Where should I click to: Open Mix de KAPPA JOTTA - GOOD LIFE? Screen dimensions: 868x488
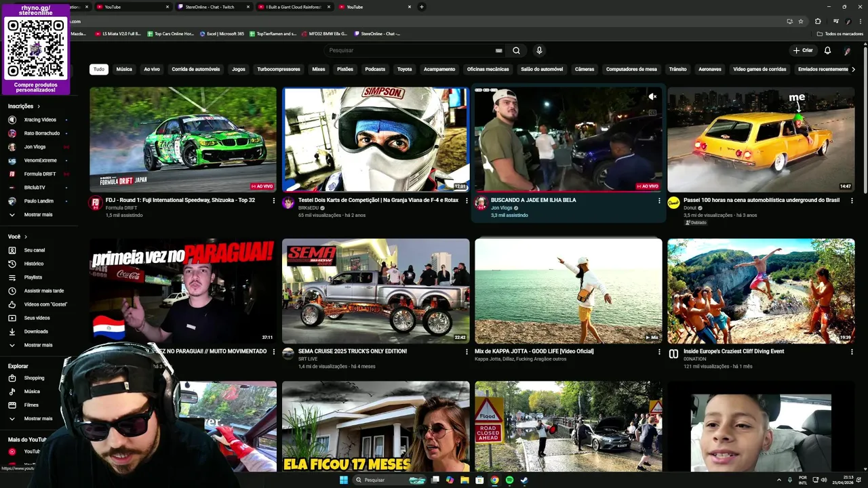point(534,351)
